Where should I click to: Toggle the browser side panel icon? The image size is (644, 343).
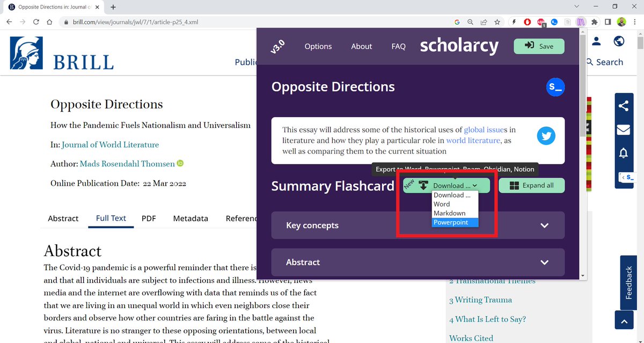(608, 22)
